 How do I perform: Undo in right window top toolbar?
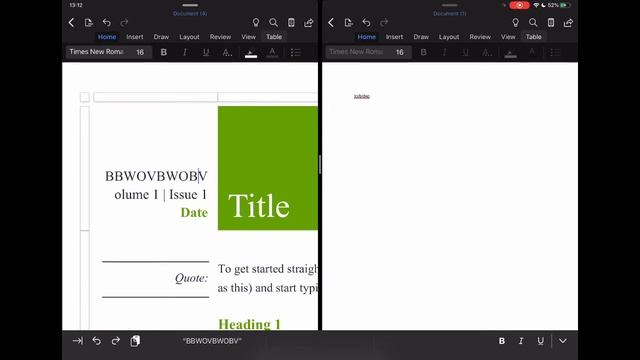pyautogui.click(x=366, y=22)
